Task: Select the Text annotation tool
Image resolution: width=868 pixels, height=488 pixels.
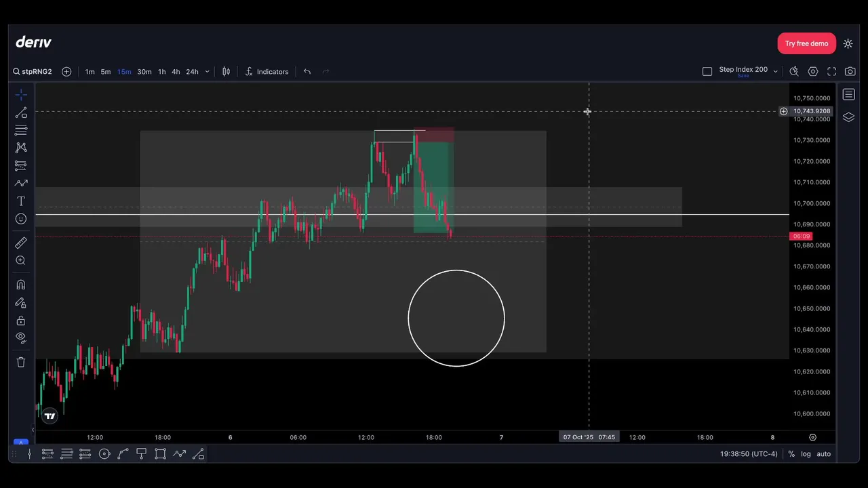Action: (x=21, y=201)
